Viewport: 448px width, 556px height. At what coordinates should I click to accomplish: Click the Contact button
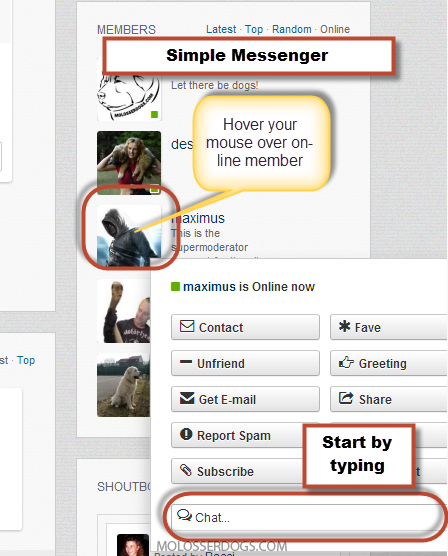(x=245, y=327)
